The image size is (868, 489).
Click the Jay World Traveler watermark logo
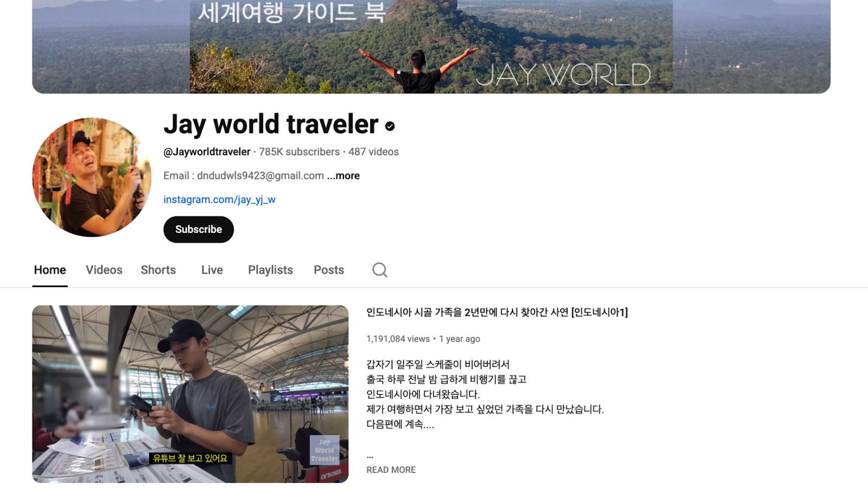pyautogui.click(x=324, y=450)
